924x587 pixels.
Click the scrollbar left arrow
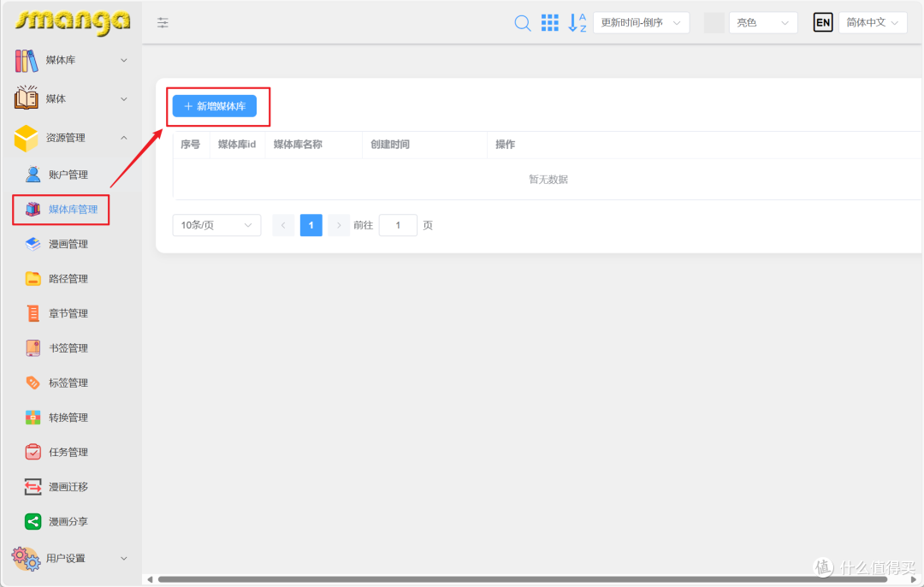pos(150,580)
